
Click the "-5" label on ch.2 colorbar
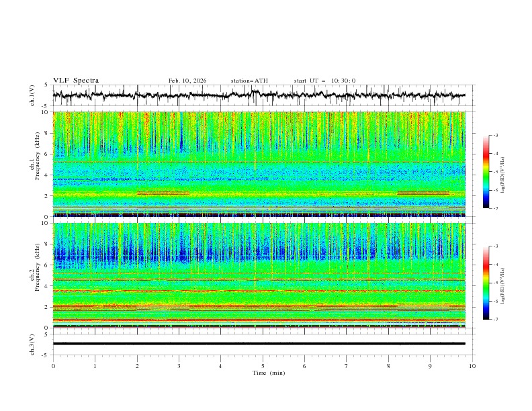(x=495, y=283)
